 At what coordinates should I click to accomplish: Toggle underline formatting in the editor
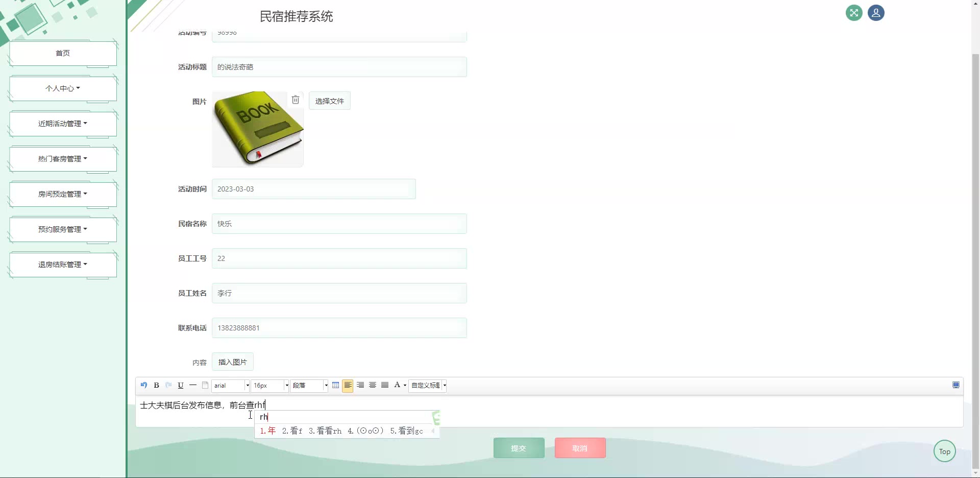point(181,385)
